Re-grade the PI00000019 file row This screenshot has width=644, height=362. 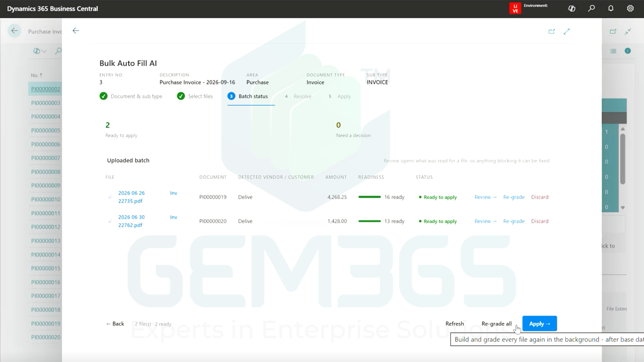[514, 197]
